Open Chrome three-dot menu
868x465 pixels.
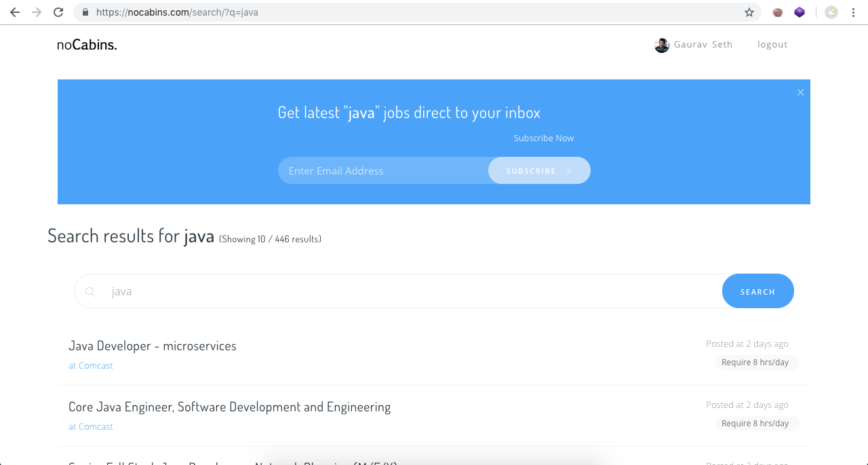(853, 12)
